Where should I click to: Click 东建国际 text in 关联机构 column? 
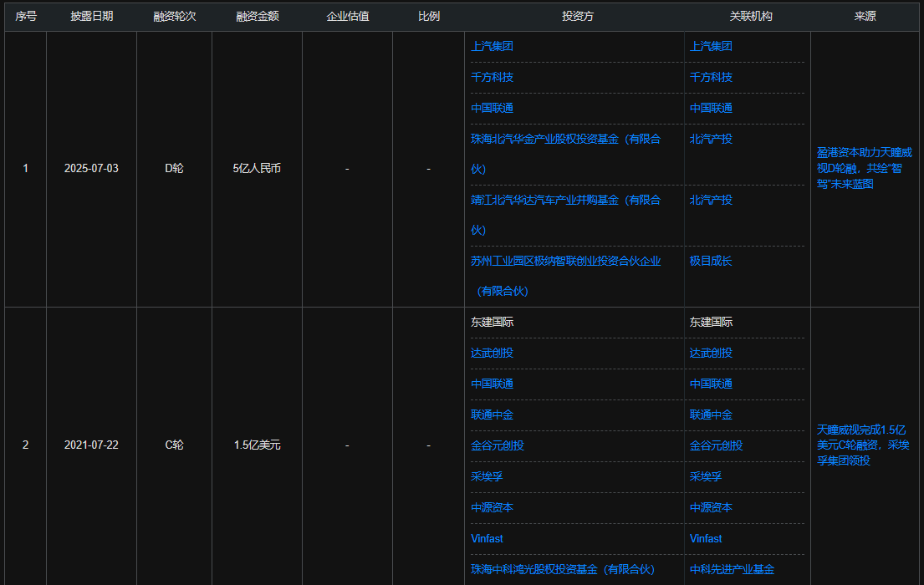click(x=711, y=323)
